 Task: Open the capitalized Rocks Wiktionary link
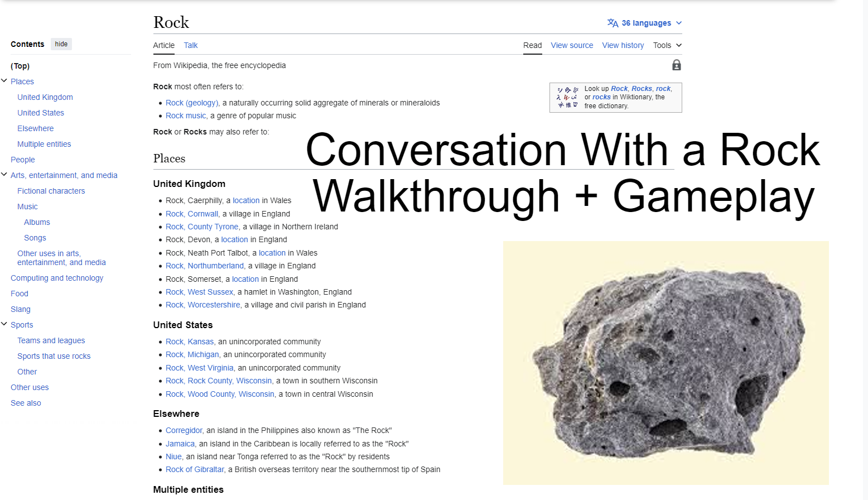pos(642,89)
